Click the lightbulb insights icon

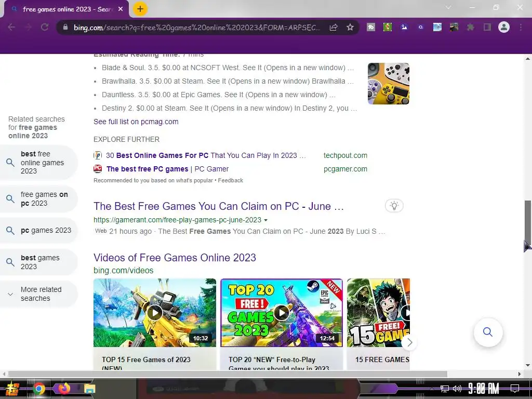click(394, 206)
